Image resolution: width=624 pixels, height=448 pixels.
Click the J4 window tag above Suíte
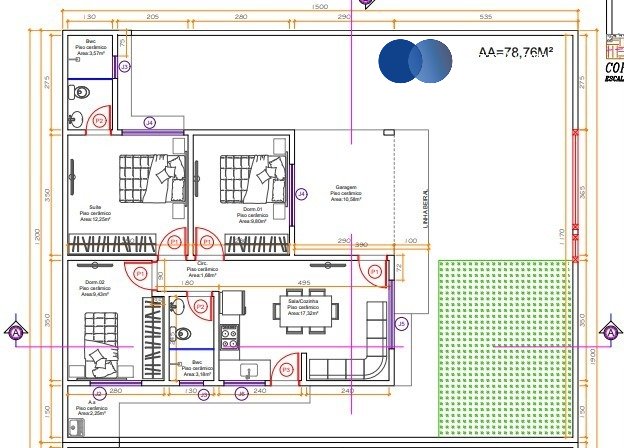point(149,123)
